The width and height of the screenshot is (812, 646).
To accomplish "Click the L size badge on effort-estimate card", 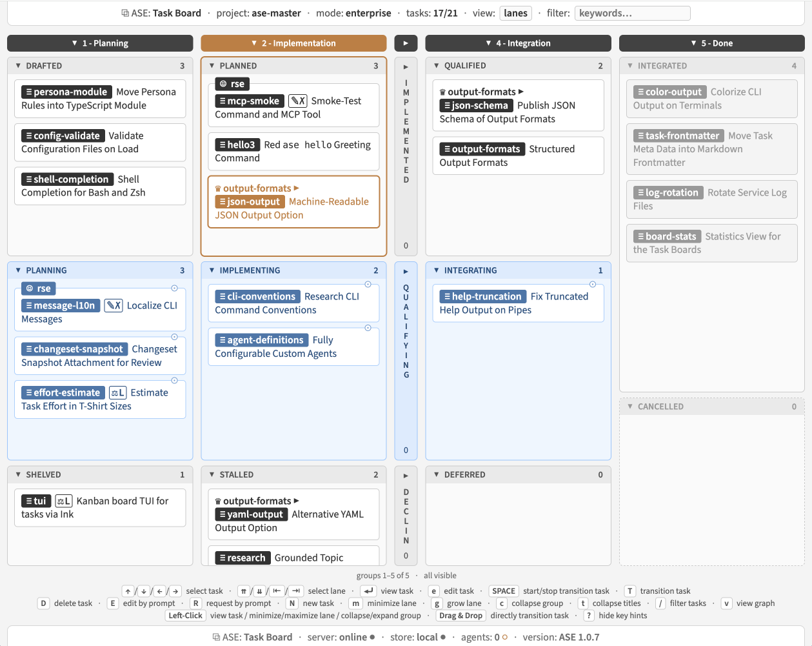I will click(117, 392).
